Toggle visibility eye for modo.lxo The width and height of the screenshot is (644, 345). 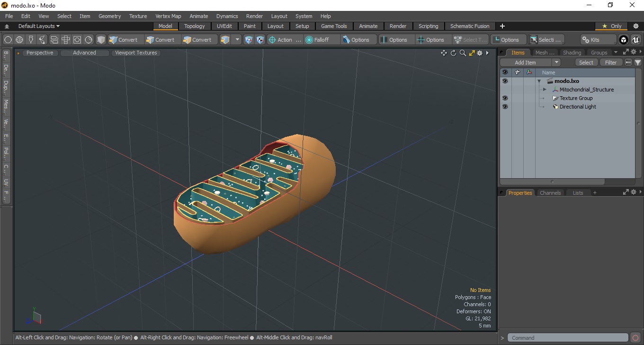point(505,81)
